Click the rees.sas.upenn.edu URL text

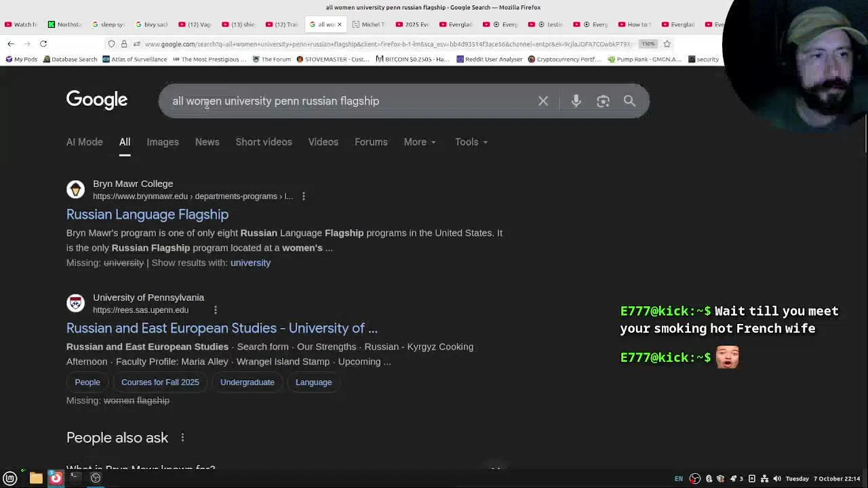tap(140, 310)
